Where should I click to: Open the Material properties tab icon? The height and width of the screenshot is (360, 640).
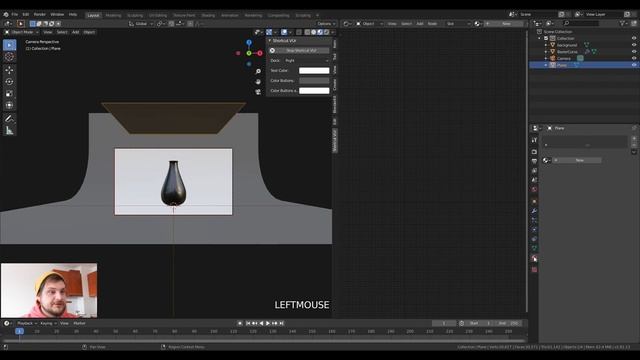click(534, 258)
